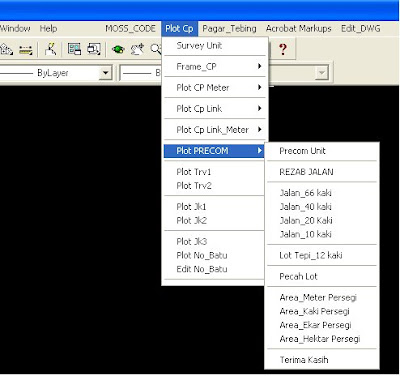Click the red question mark Help icon
The image size is (400, 376).
pyautogui.click(x=283, y=50)
